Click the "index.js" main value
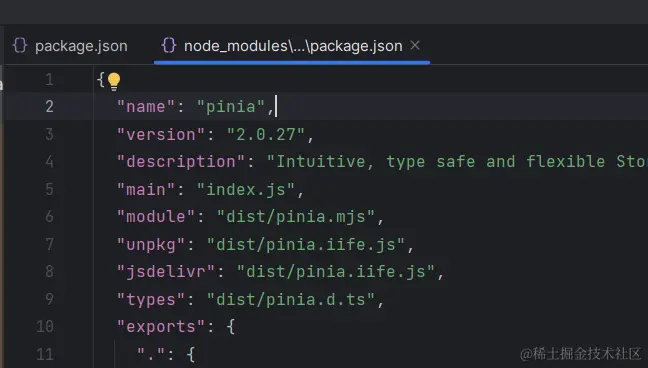Image resolution: width=648 pixels, height=368 pixels. point(246,189)
